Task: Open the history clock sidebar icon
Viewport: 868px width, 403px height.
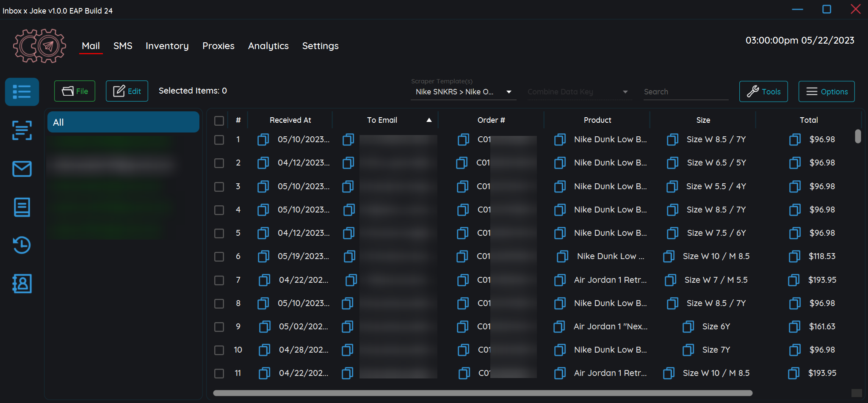Action: [22, 245]
